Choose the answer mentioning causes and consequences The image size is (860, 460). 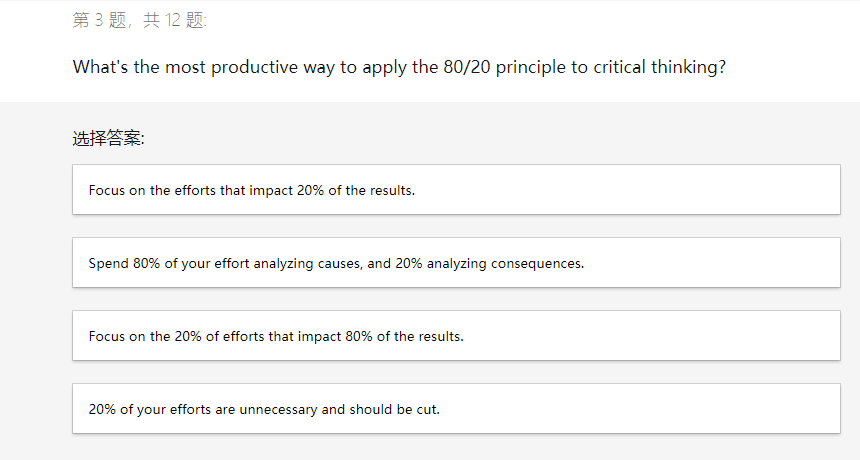[336, 264]
